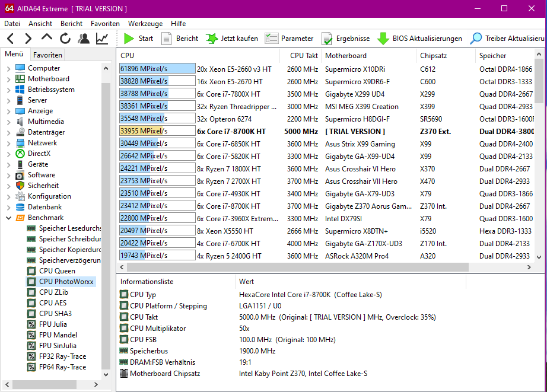Image resolution: width=547 pixels, height=392 pixels.
Task: Click the 33955 MPixel/s result bar
Action: (x=157, y=131)
